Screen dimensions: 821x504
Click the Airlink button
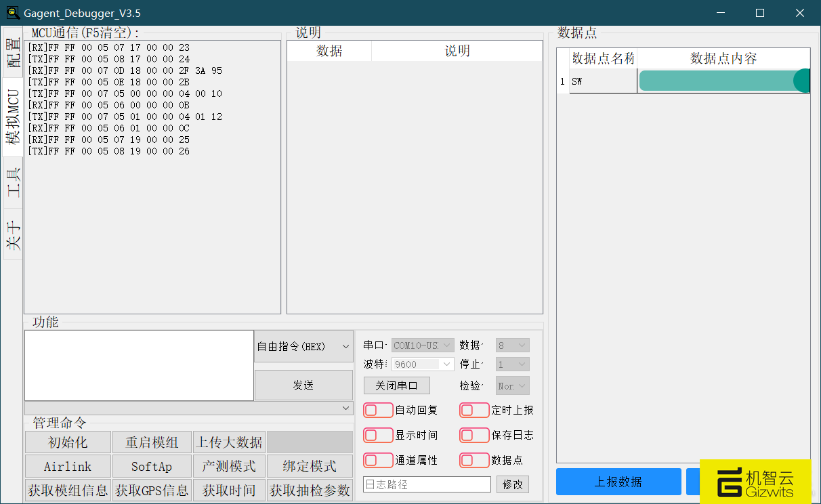tap(68, 466)
